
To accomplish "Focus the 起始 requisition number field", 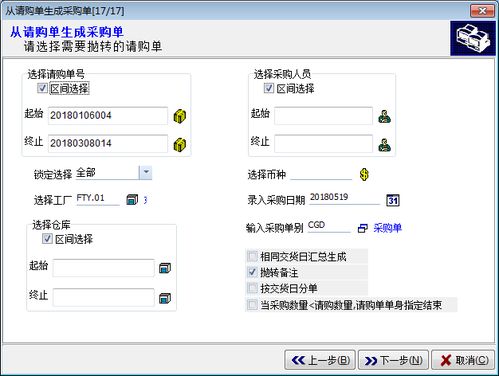I will 108,116.
